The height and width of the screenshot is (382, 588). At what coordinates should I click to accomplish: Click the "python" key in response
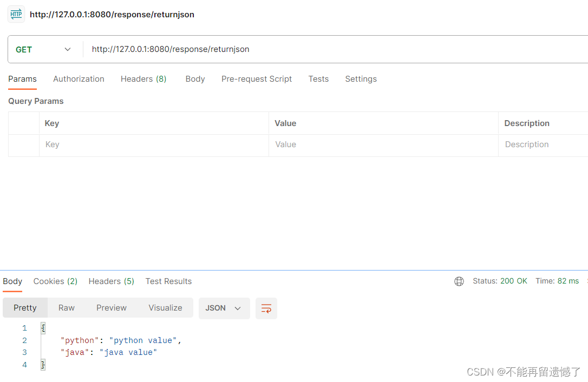(80, 340)
